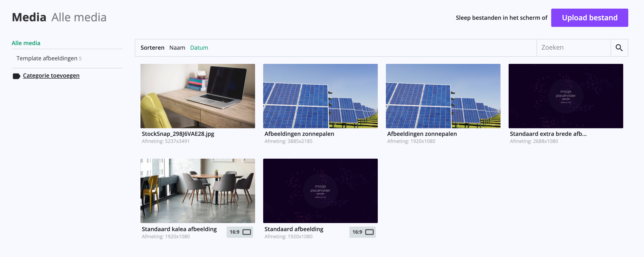
Task: Select Alle media in the sidebar
Action: point(26,43)
